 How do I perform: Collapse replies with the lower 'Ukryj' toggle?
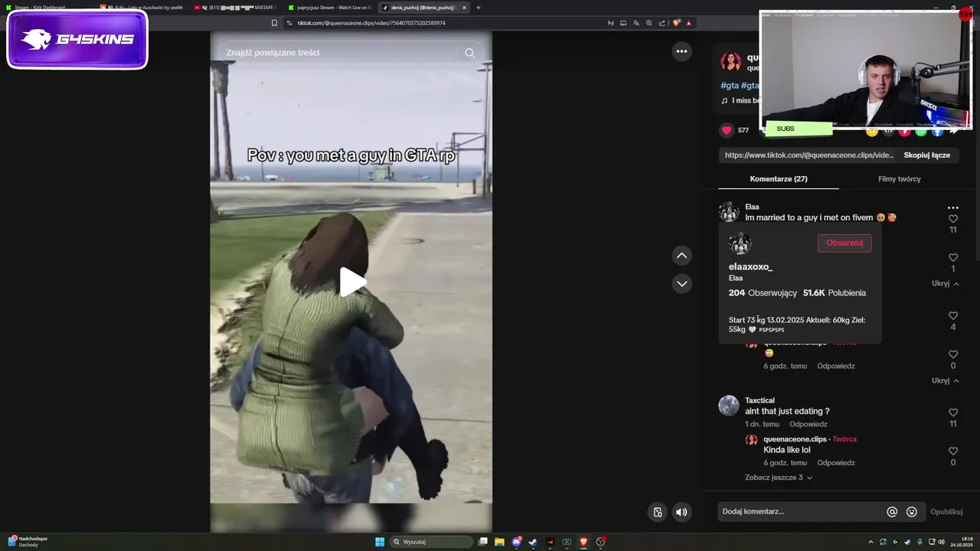pos(946,380)
